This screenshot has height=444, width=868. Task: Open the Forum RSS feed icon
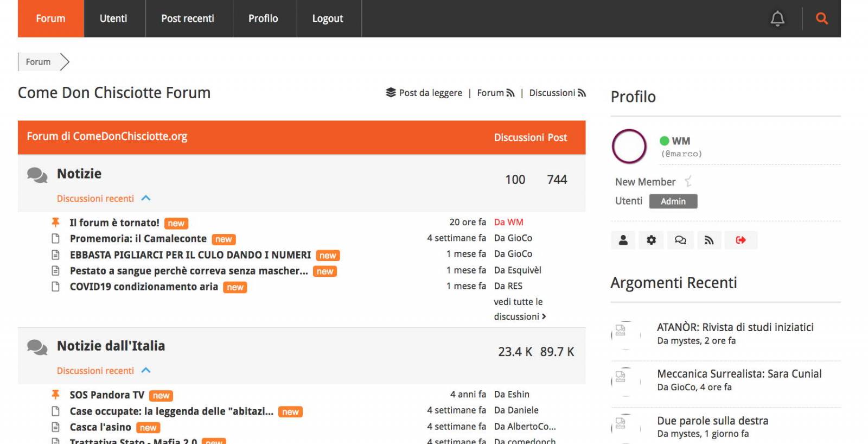tap(510, 93)
